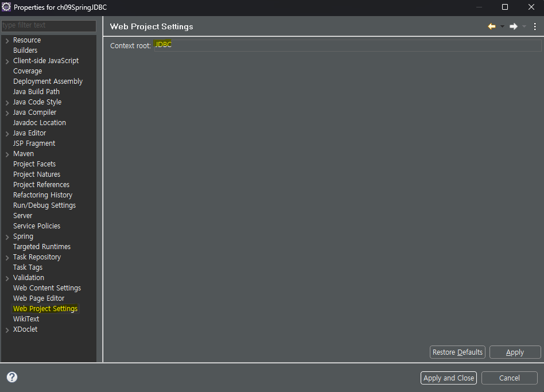The height and width of the screenshot is (392, 544).
Task: Open Deployment Assembly page
Action: point(48,81)
